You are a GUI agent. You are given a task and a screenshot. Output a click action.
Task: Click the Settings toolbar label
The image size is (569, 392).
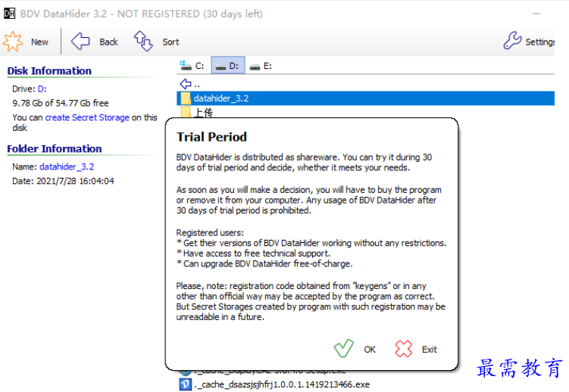[x=540, y=42]
